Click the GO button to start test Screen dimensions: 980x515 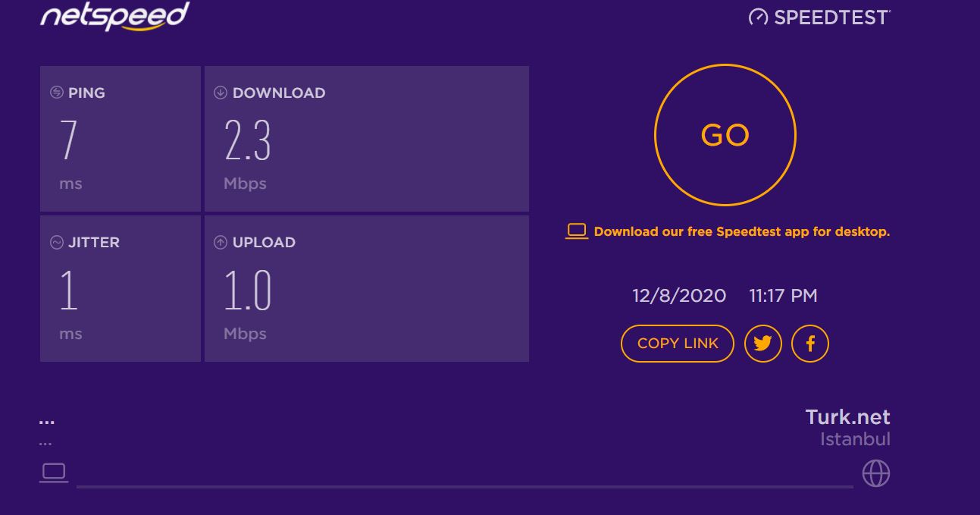725,135
